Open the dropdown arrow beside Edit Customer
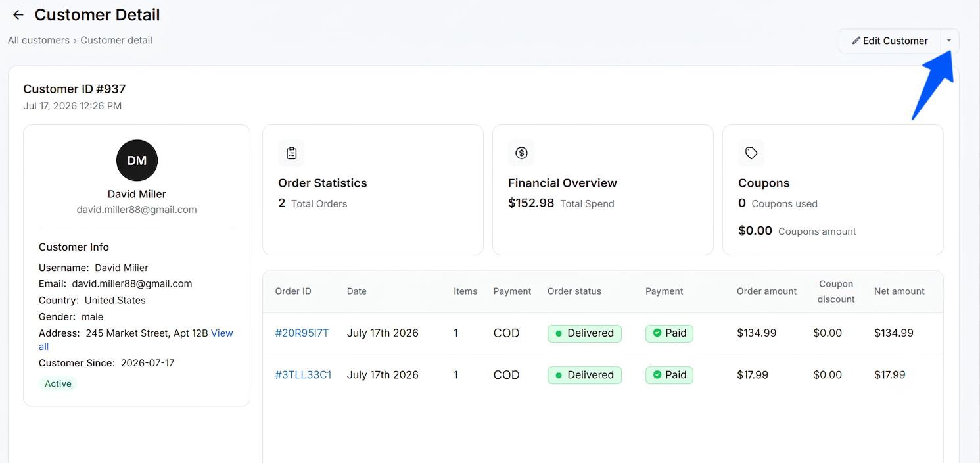980x463 pixels. point(949,41)
